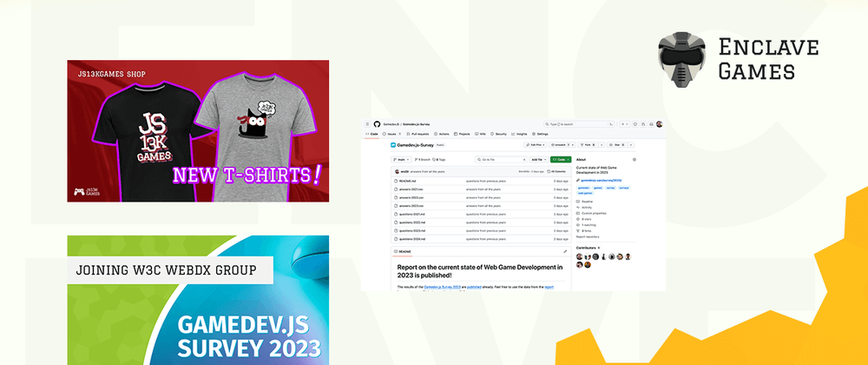The image size is (868, 365).
Task: Open the user profile avatar
Action: [x=660, y=124]
